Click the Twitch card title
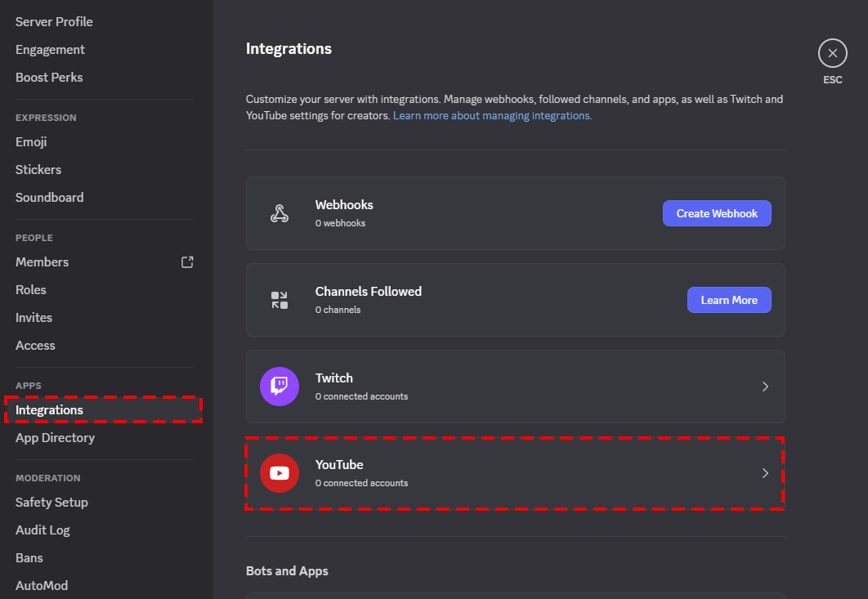The width and height of the screenshot is (868, 599). [333, 378]
